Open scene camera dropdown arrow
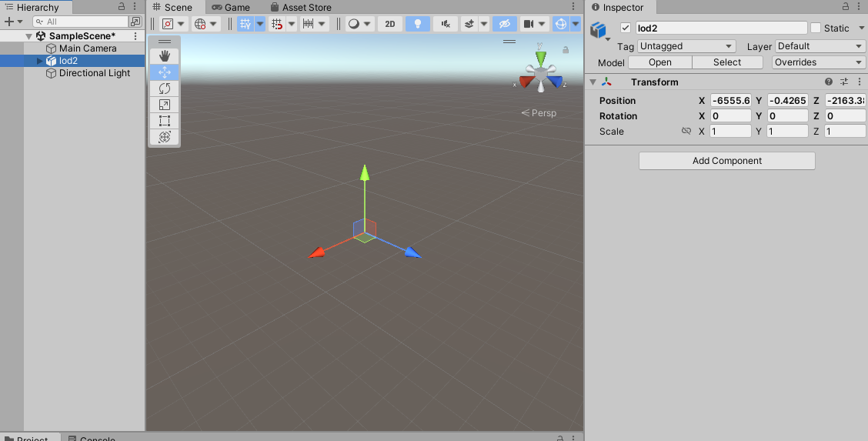The image size is (868, 441). (x=542, y=24)
